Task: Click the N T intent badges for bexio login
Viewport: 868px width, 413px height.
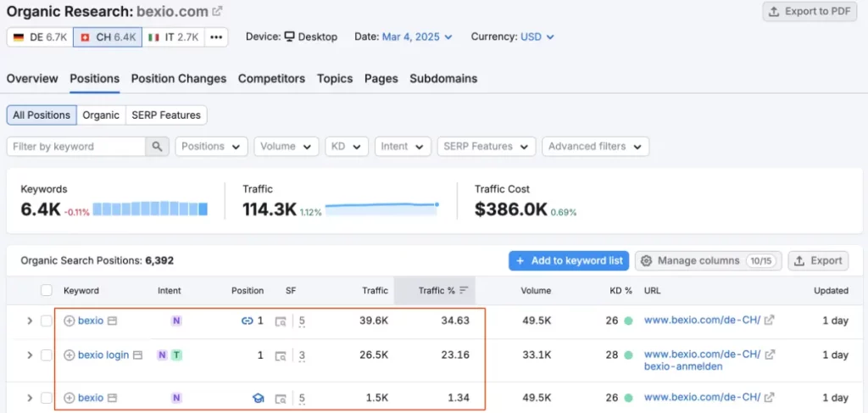Action: coord(169,354)
